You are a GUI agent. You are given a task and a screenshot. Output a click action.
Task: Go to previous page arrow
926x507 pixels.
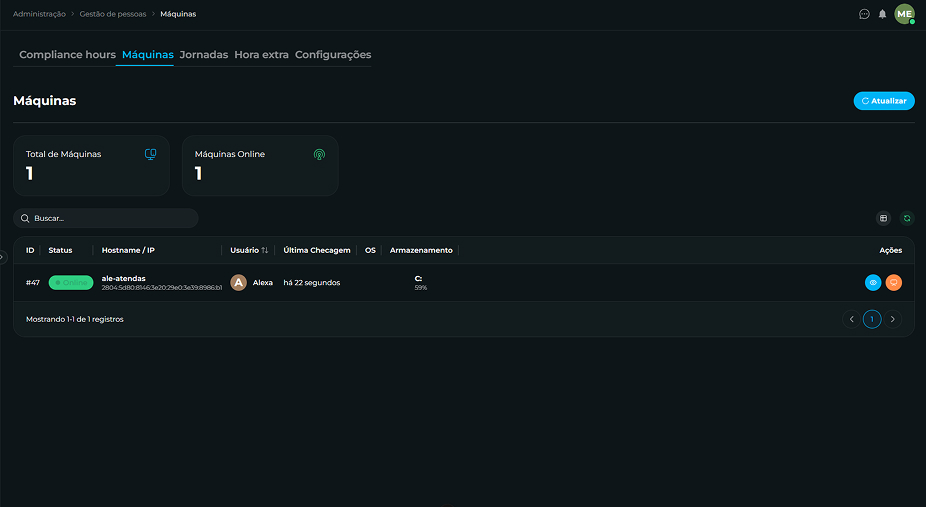pyautogui.click(x=852, y=319)
